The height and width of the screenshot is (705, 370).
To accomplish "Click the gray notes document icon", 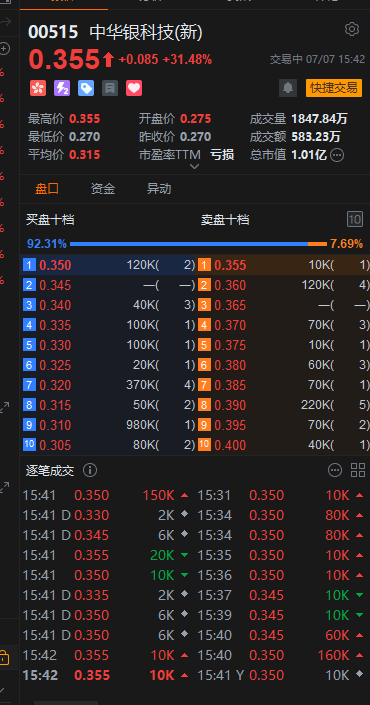I will click(x=110, y=88).
